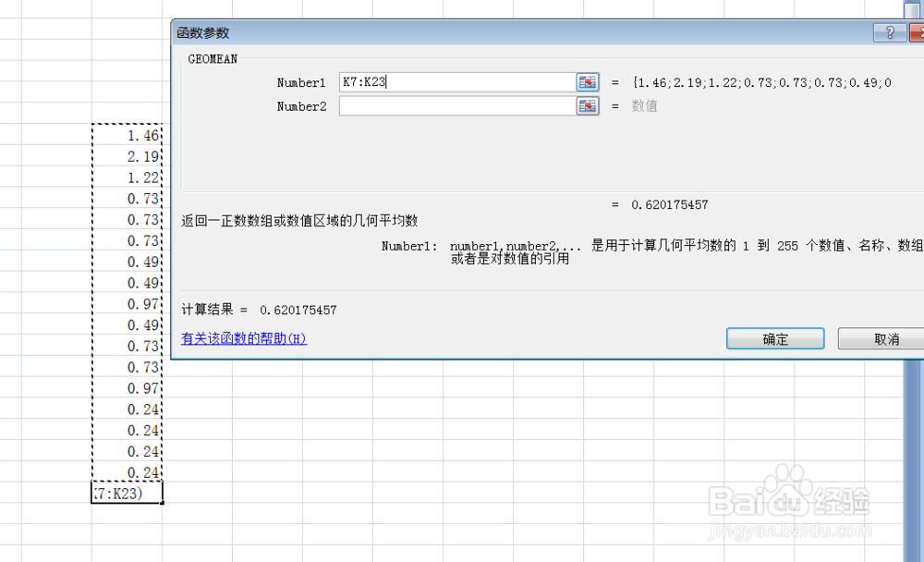Focus the Number1 input field with K7:K23
This screenshot has width=924, height=562.
pyautogui.click(x=457, y=82)
